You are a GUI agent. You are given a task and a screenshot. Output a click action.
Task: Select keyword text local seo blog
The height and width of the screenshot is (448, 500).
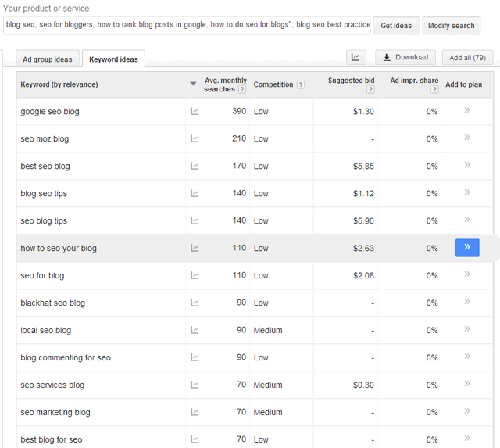pyautogui.click(x=46, y=330)
